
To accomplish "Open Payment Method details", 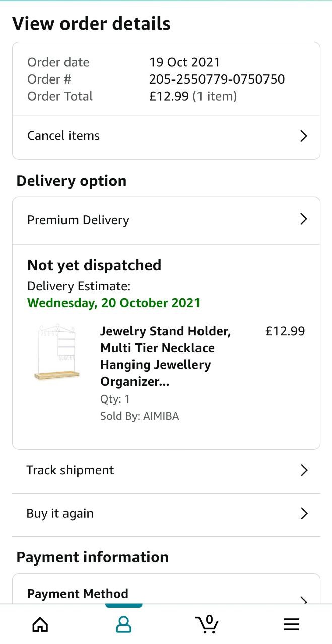I will [x=78, y=594].
